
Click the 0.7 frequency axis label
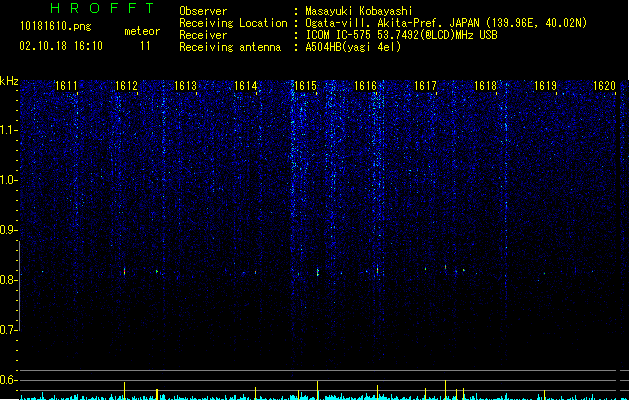[8, 330]
